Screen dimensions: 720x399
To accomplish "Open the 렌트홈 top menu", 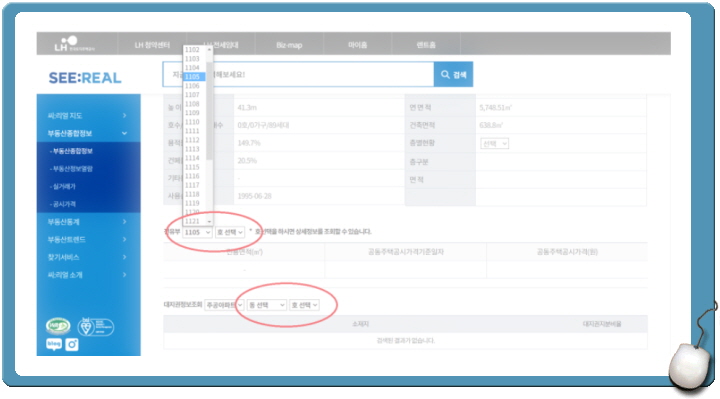I will [426, 45].
